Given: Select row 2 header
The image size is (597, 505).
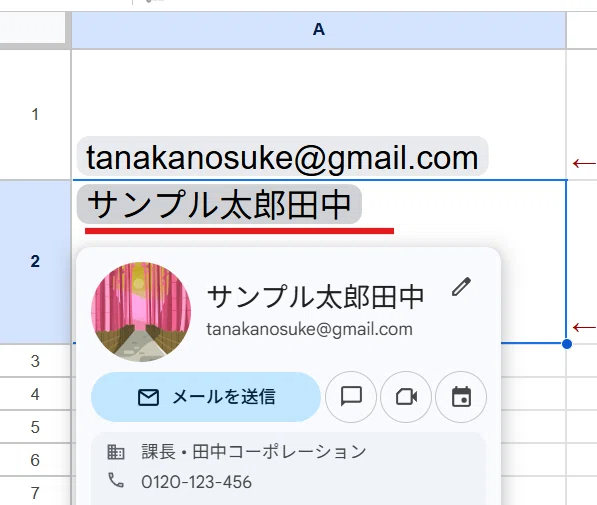Looking at the screenshot, I should tap(35, 261).
